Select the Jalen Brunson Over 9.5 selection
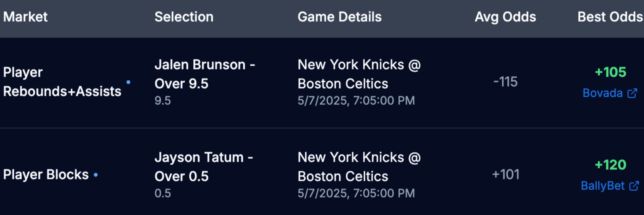Viewport: 644px width, 215px height. 205,74
